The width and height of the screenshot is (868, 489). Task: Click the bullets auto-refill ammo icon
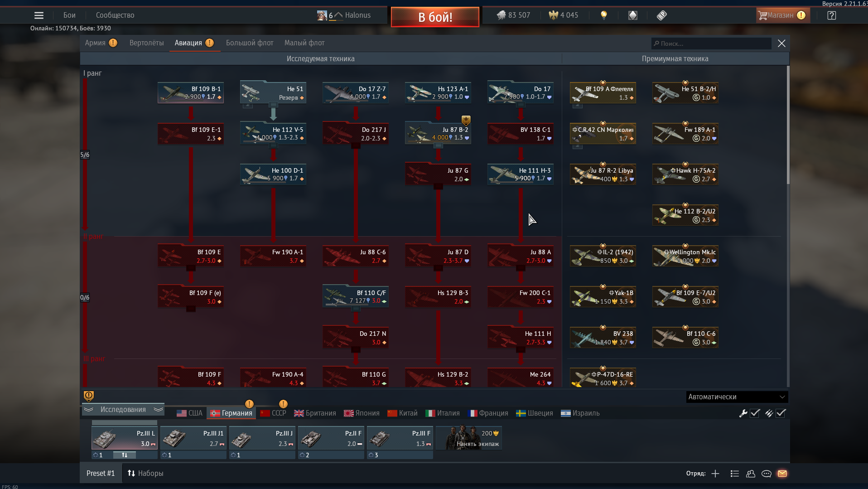pos(769,413)
